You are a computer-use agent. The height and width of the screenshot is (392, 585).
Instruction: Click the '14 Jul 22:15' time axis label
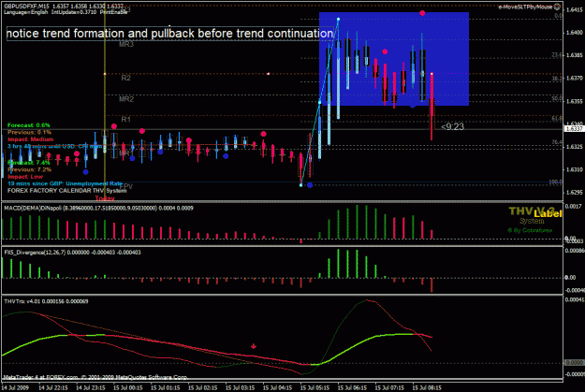click(x=53, y=388)
